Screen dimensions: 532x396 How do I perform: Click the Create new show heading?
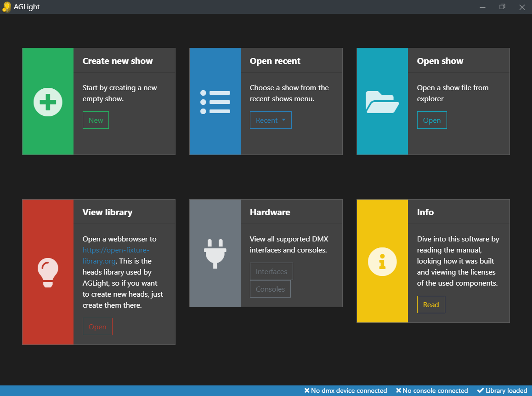(x=118, y=61)
